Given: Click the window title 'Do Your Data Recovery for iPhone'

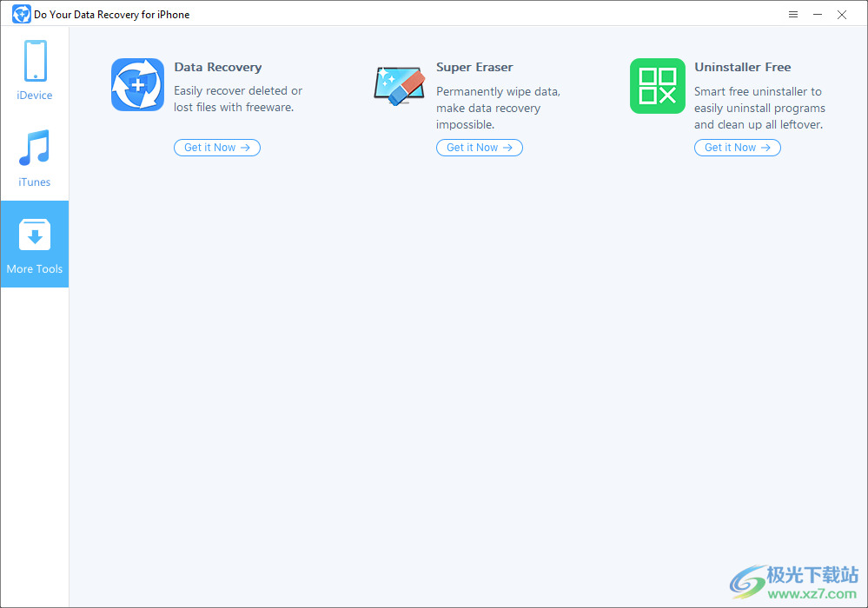Looking at the screenshot, I should (x=112, y=15).
